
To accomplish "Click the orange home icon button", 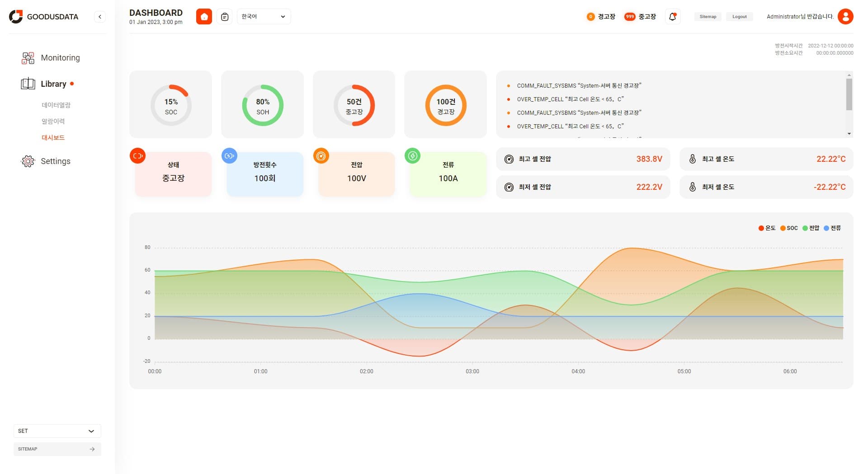I will pyautogui.click(x=204, y=17).
